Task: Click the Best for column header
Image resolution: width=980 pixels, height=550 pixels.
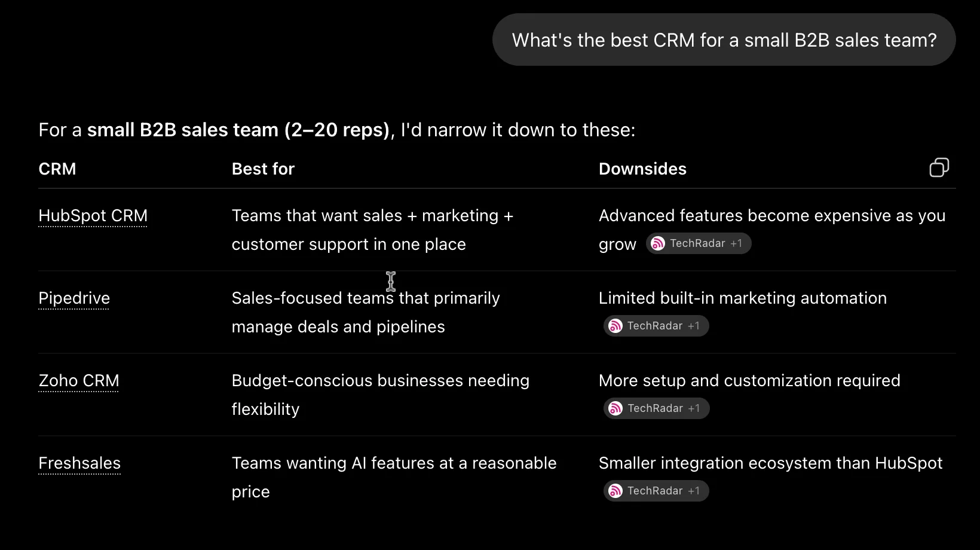Action: click(x=263, y=169)
